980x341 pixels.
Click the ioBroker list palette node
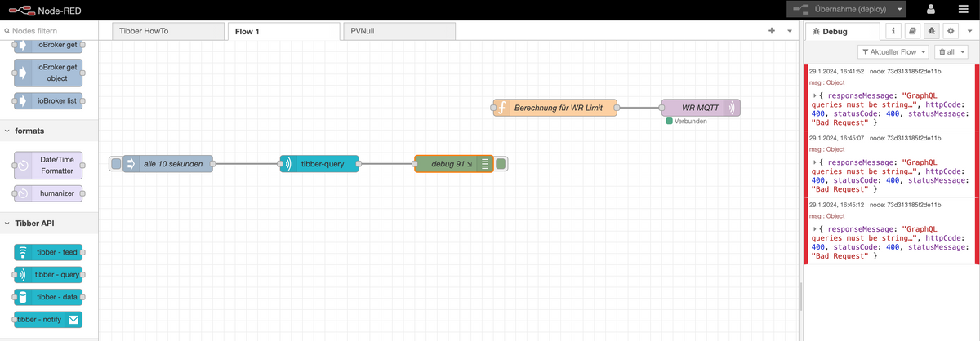49,101
